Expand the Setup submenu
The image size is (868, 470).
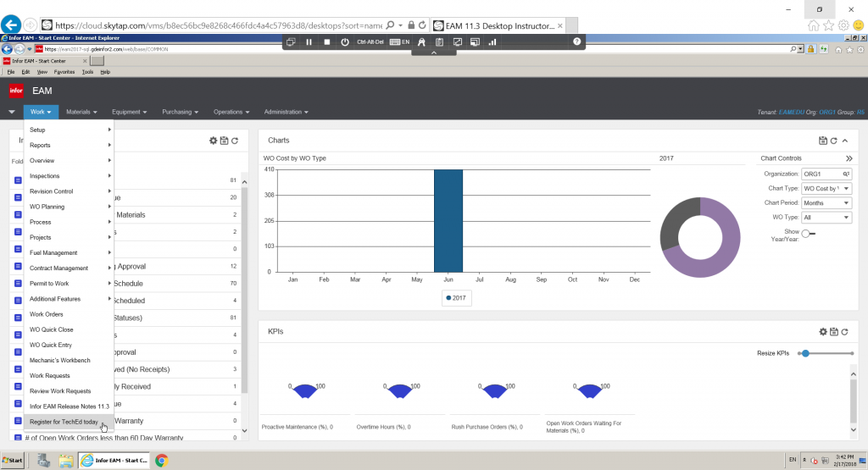70,130
